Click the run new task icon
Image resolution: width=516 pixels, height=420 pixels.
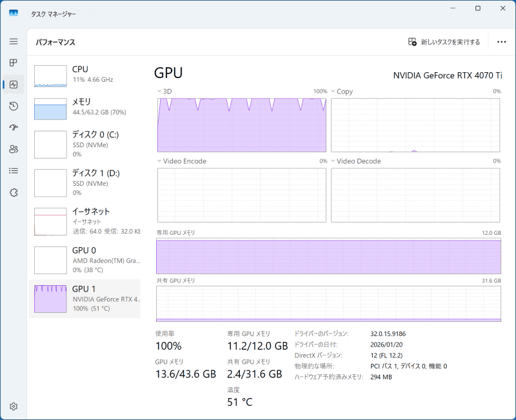pos(412,42)
